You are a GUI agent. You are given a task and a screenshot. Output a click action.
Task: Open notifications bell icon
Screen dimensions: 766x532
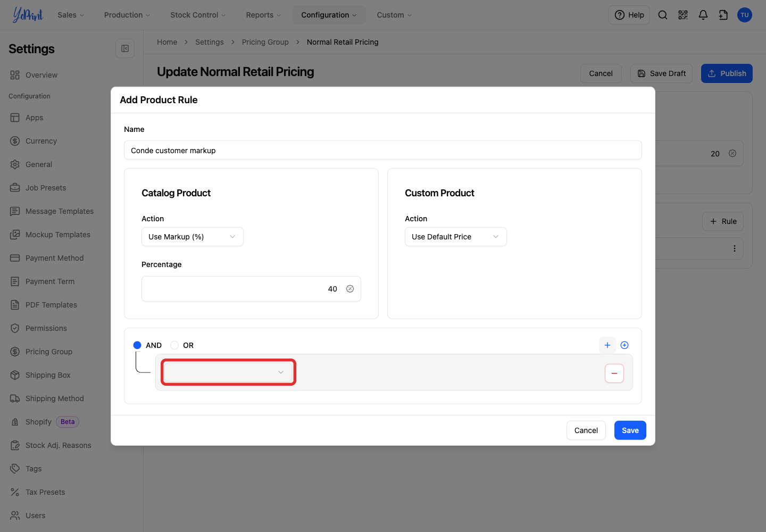click(x=703, y=15)
